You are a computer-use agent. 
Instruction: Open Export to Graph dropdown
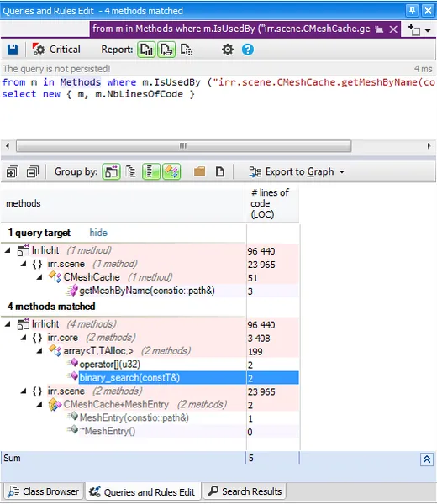(x=296, y=172)
